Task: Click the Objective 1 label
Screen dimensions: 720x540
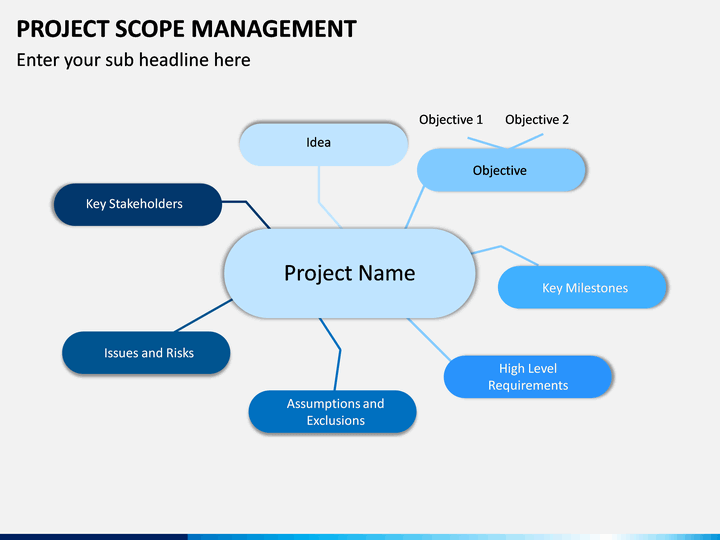Action: click(x=451, y=120)
